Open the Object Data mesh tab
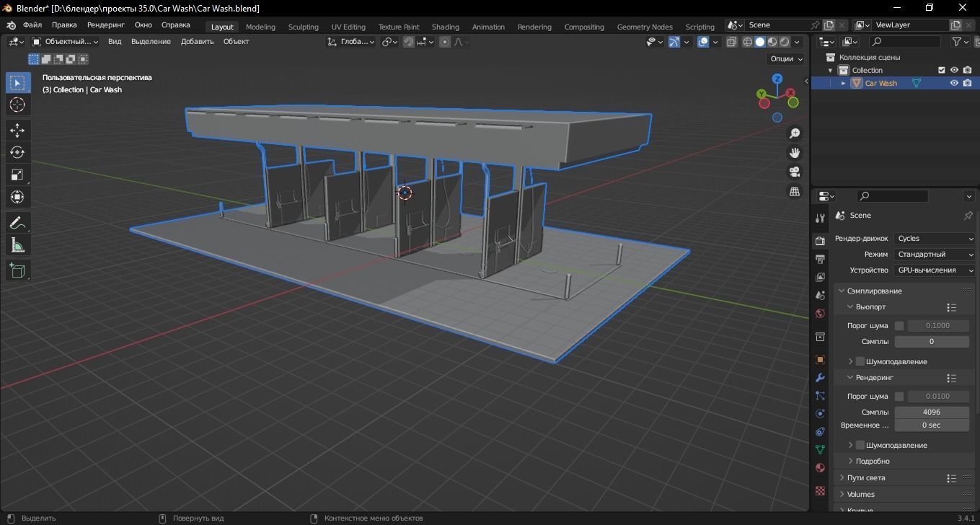This screenshot has width=980, height=525. pyautogui.click(x=820, y=449)
